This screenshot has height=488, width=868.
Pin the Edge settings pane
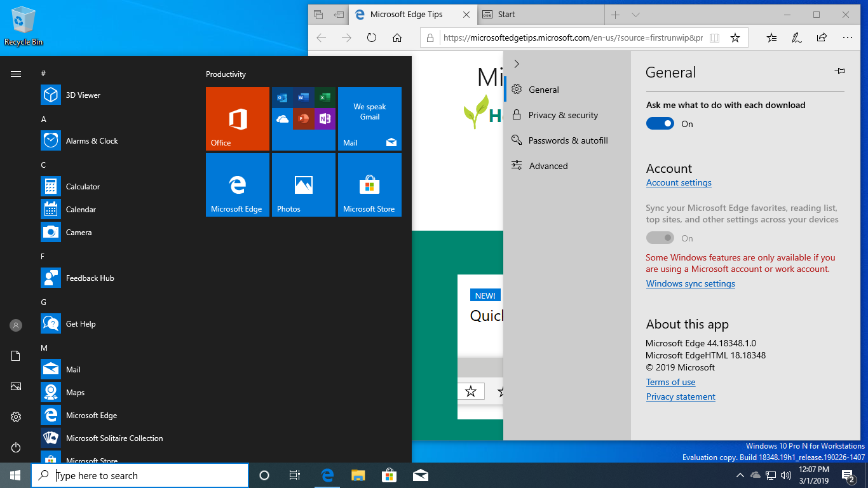(x=839, y=71)
